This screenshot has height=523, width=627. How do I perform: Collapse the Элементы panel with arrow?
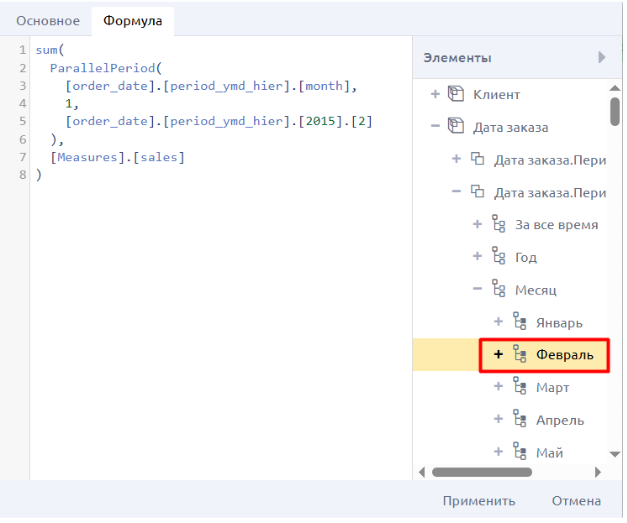pyautogui.click(x=602, y=58)
